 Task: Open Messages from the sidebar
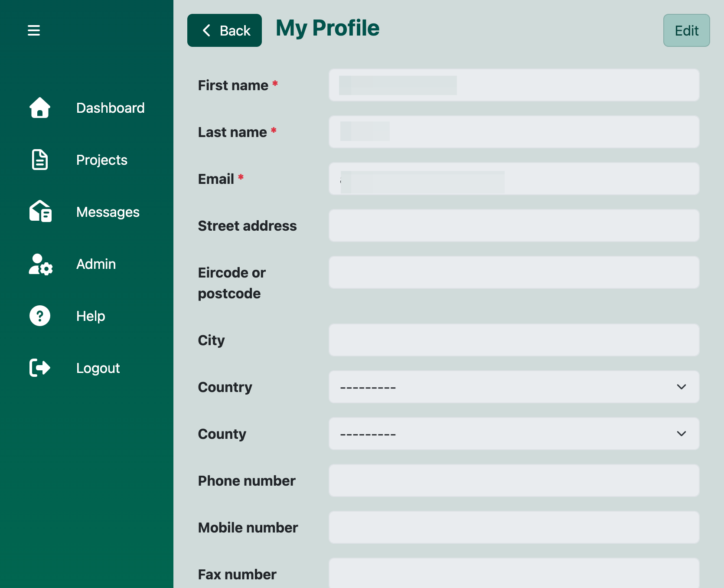coord(108,212)
